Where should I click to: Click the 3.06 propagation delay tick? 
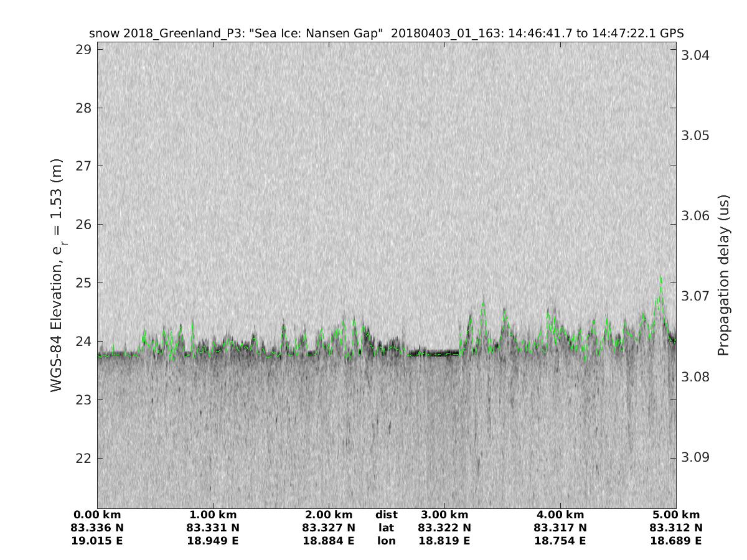[x=695, y=216]
